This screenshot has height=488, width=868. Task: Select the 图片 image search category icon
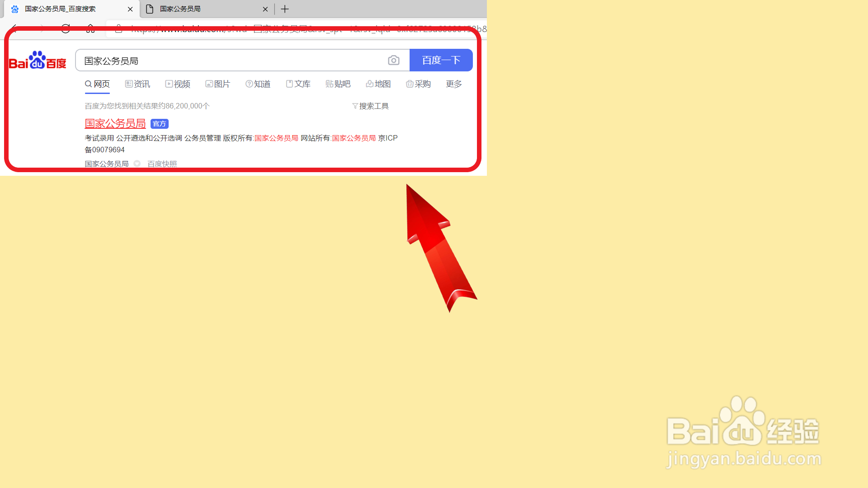[x=209, y=84]
